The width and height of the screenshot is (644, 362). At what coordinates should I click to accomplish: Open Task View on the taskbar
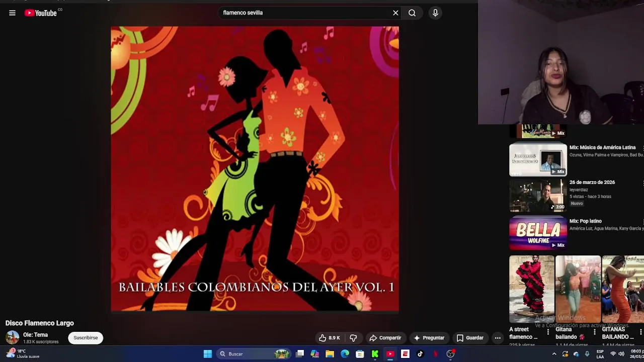pyautogui.click(x=300, y=354)
